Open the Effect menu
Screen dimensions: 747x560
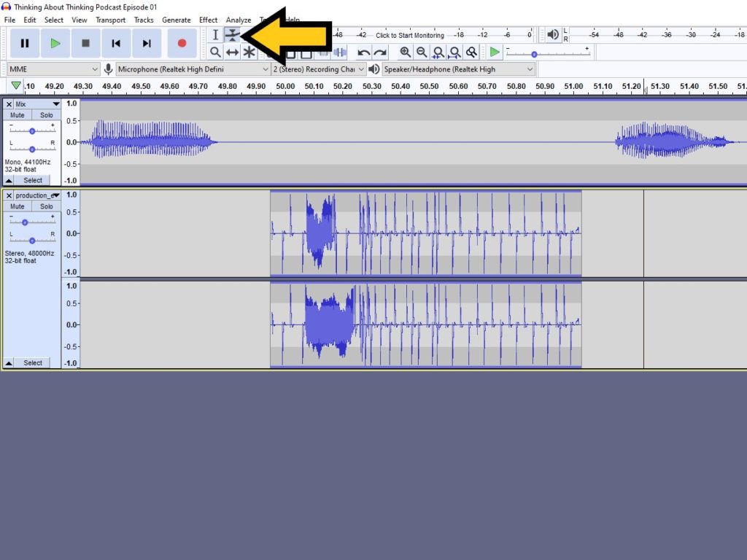[208, 20]
